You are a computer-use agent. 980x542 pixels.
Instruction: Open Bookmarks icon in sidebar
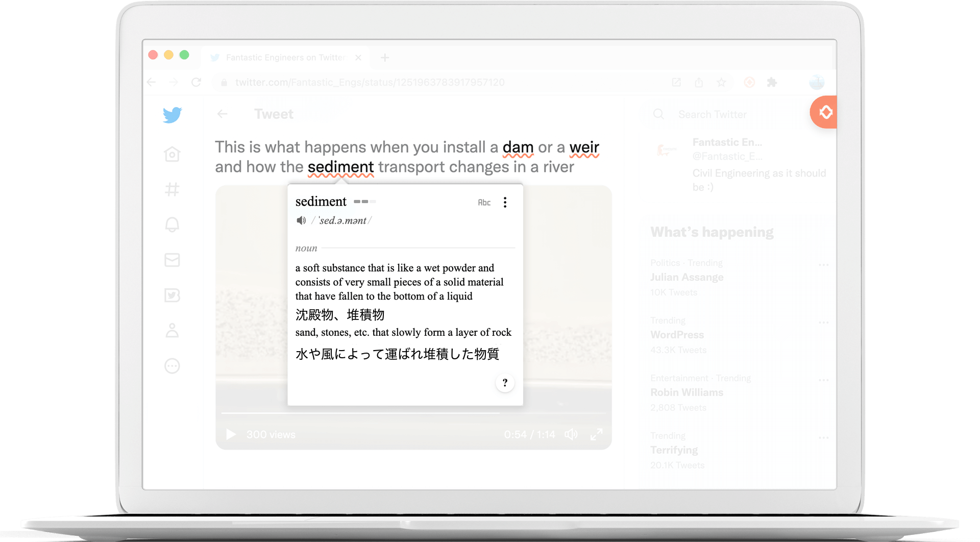(x=172, y=295)
